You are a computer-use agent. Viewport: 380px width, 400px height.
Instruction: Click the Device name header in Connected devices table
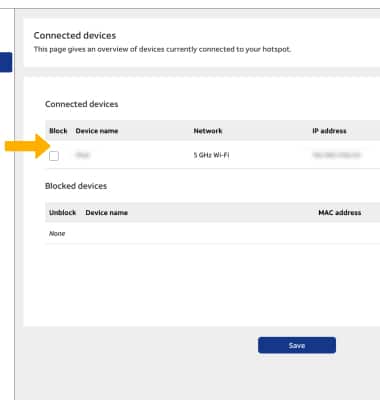tap(97, 131)
